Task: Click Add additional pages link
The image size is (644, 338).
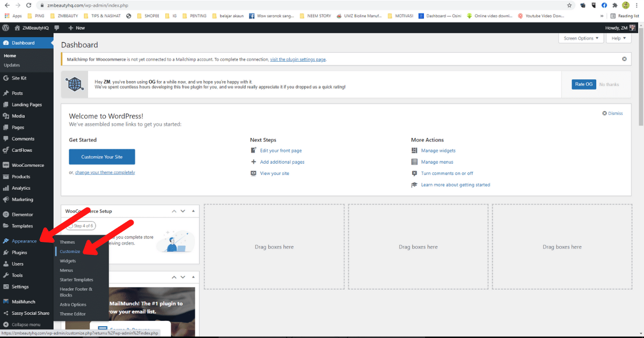Action: [282, 162]
